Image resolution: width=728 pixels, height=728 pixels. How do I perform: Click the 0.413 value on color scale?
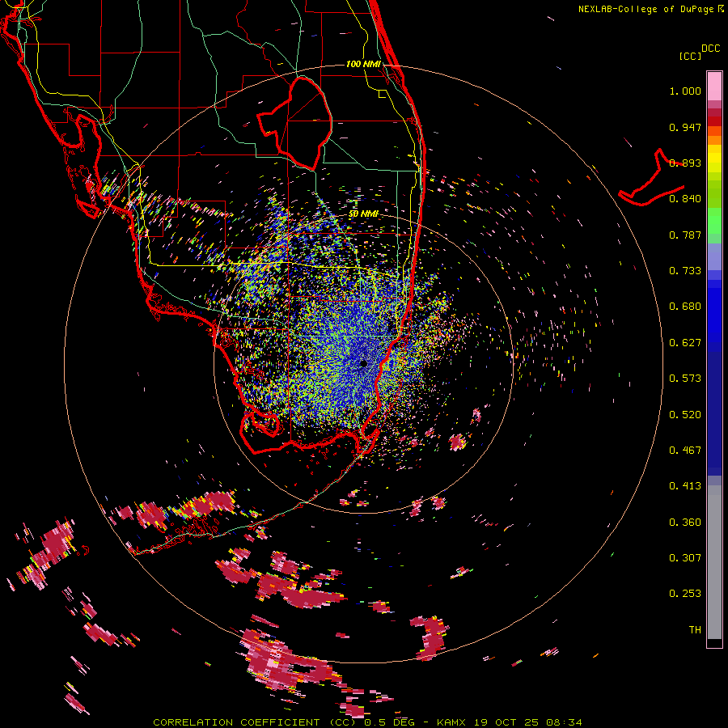click(685, 486)
